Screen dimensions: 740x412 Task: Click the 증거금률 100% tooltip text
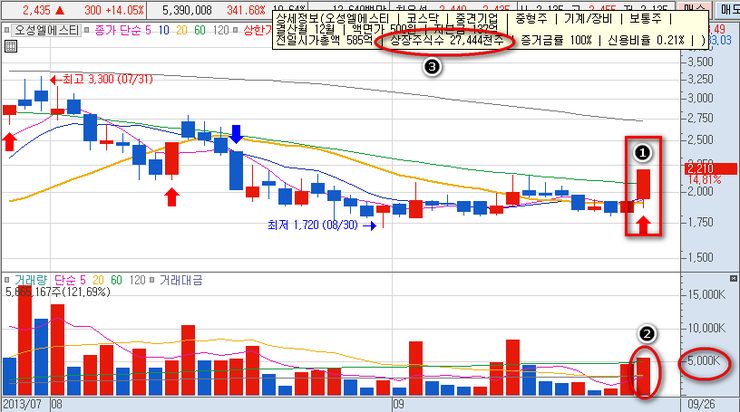point(556,41)
